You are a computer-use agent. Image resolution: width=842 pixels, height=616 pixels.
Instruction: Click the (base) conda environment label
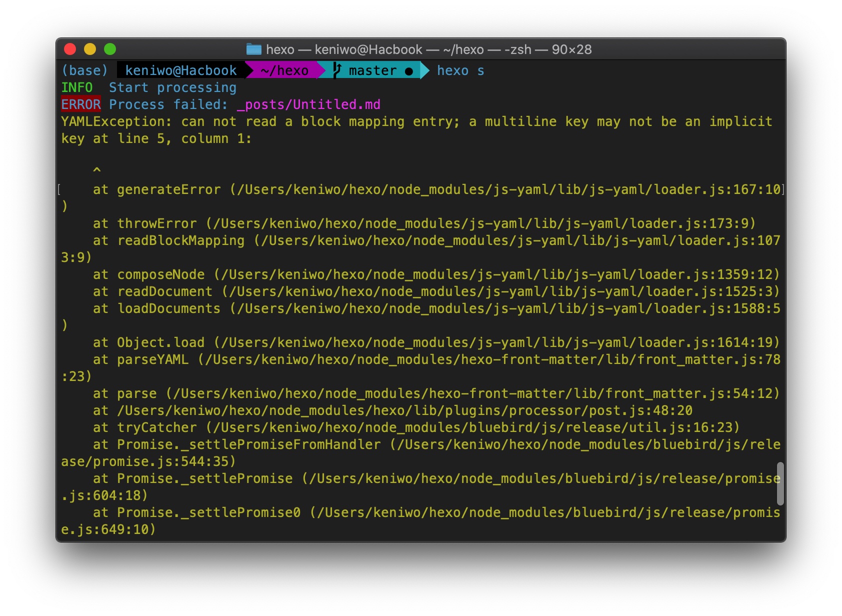[84, 70]
